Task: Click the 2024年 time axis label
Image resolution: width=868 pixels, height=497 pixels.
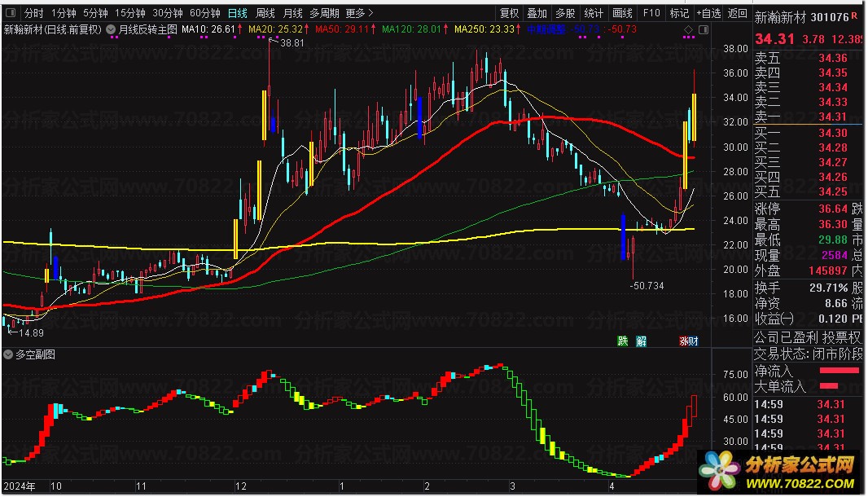Action: tap(19, 486)
